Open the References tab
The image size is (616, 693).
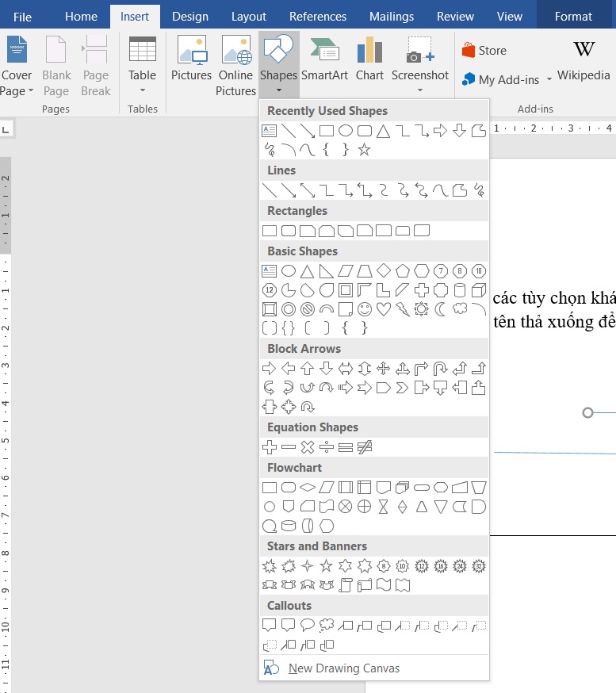[318, 16]
